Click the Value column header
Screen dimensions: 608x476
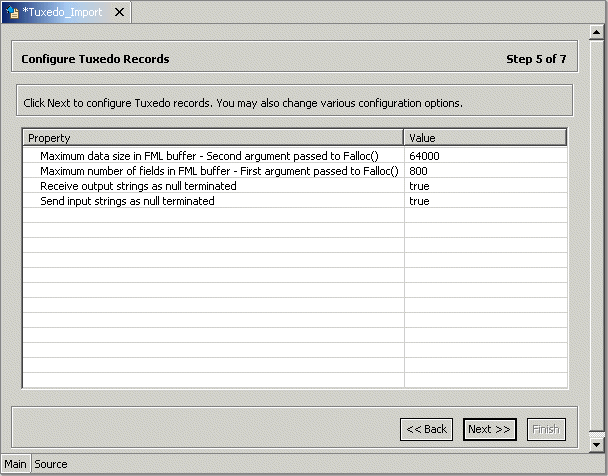coord(485,138)
